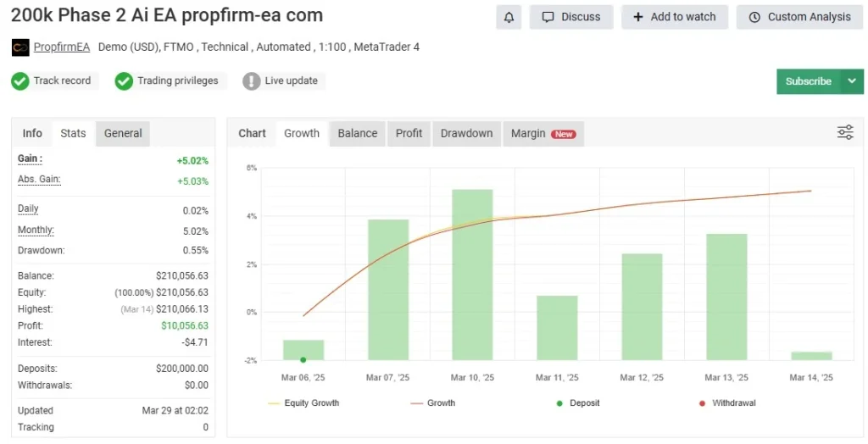Screen dimensions: 868x444
Task: Click the Withdrawals value $0.00
Action: click(x=197, y=385)
